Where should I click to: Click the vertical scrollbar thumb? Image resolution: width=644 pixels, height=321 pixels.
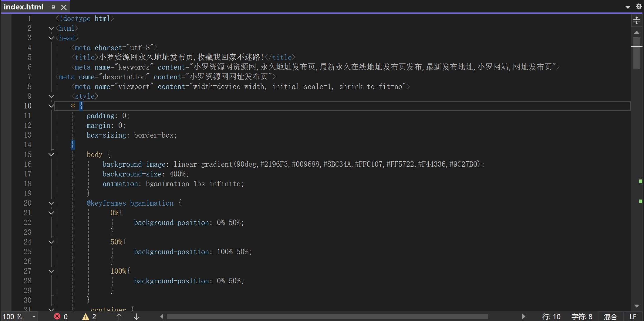637,53
